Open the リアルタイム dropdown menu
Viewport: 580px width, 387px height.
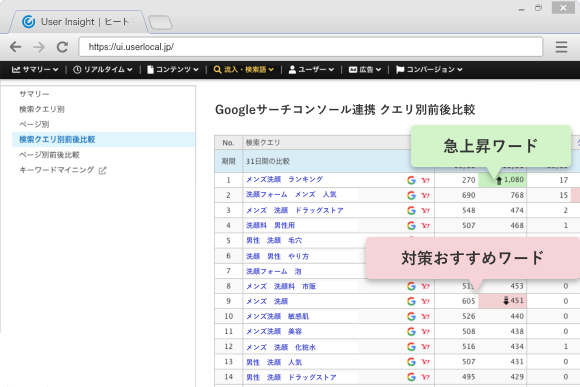pyautogui.click(x=103, y=70)
